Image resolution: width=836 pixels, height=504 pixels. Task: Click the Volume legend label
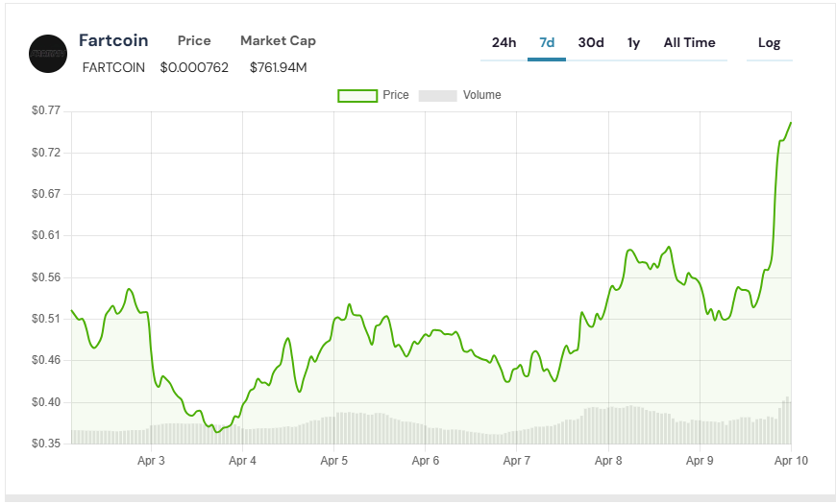pos(482,95)
